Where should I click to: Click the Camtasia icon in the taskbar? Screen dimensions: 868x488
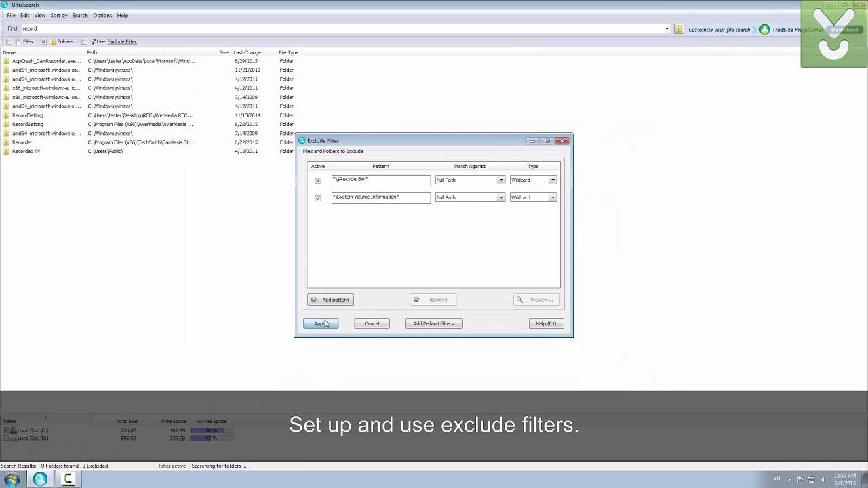click(68, 480)
